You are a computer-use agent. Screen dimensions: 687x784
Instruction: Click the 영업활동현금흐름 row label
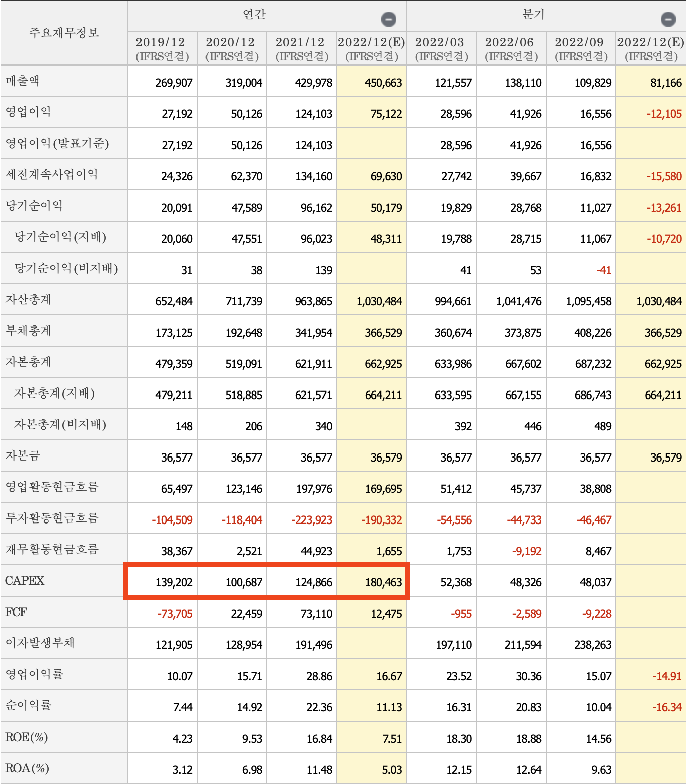pyautogui.click(x=52, y=487)
